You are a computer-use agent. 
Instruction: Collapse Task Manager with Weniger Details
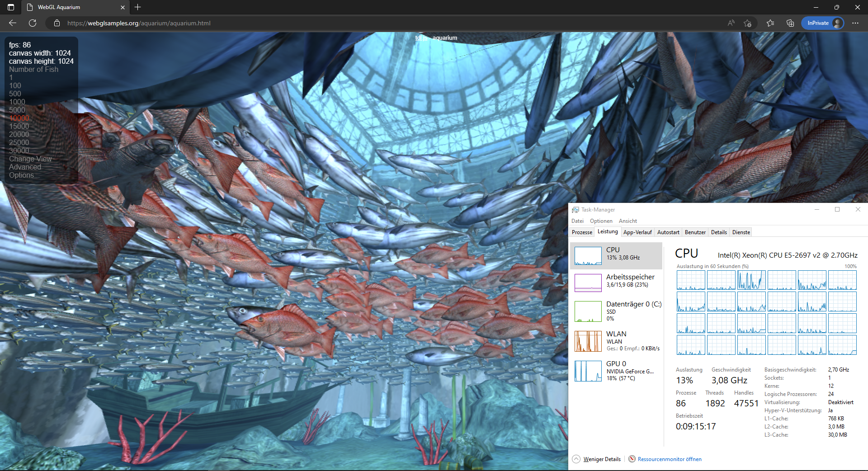point(601,459)
